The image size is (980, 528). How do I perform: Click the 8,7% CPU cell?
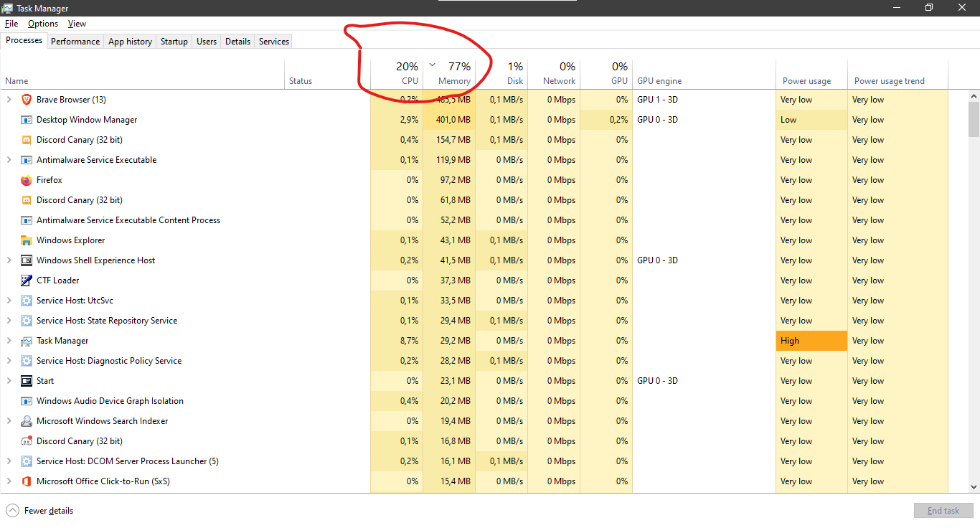coord(397,341)
